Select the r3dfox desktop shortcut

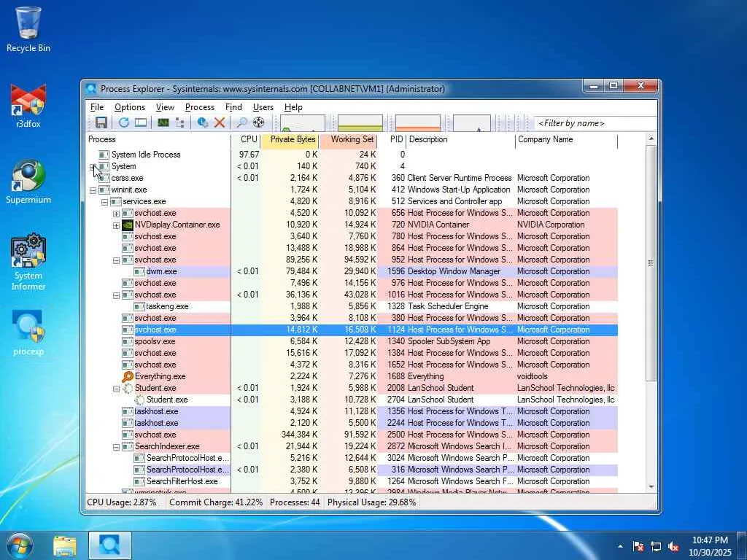(x=28, y=106)
